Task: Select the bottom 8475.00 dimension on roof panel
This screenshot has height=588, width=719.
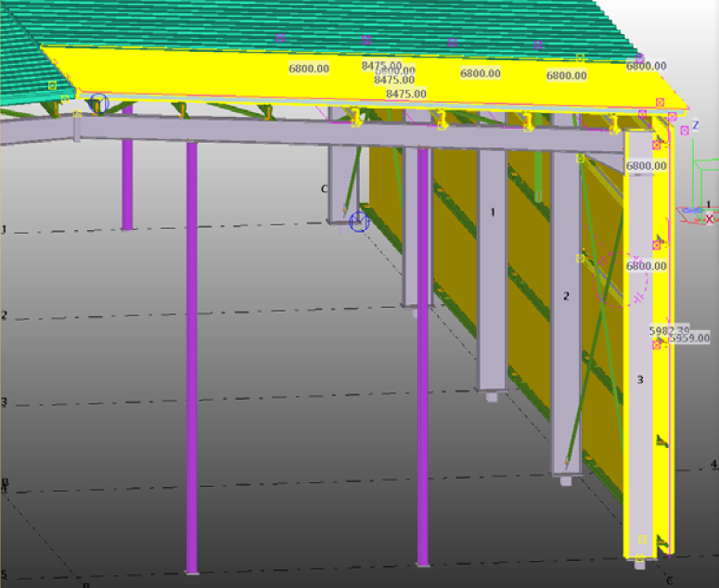Action: pyautogui.click(x=405, y=94)
